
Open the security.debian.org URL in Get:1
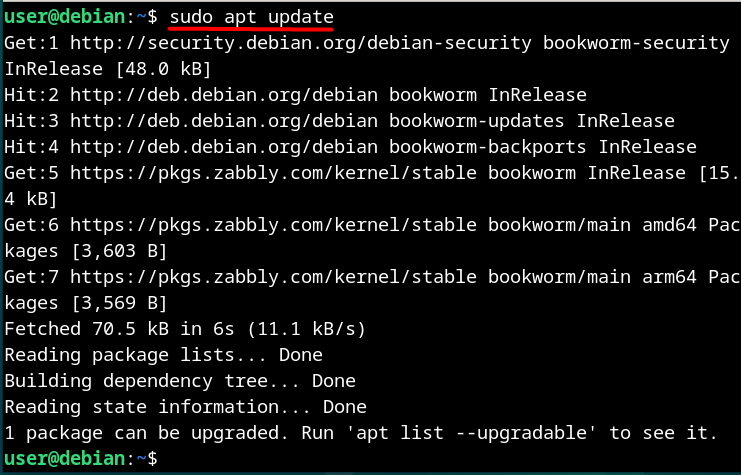point(301,43)
